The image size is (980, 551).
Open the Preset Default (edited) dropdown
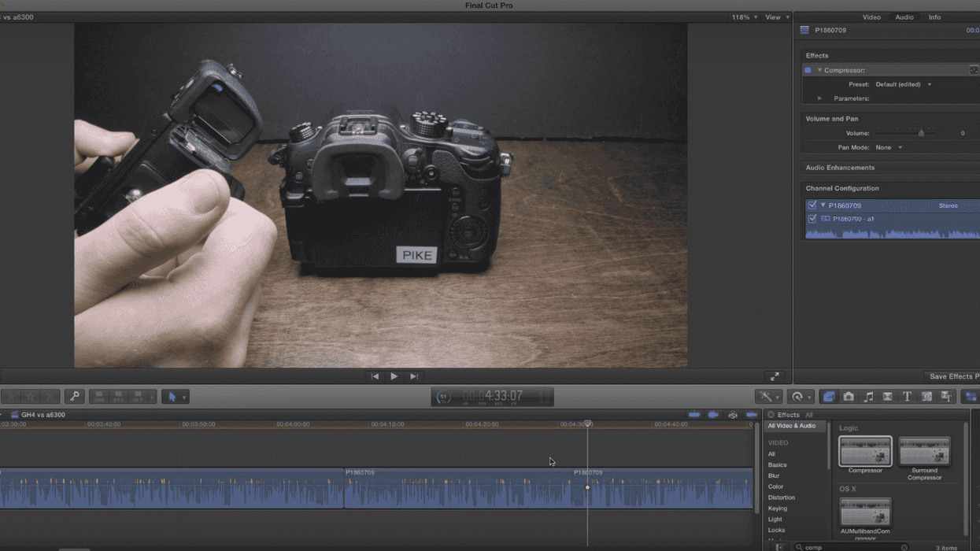tap(904, 84)
